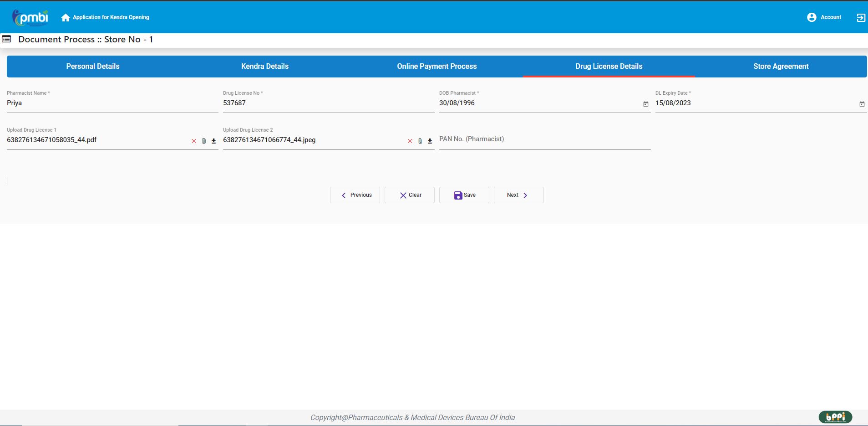868x426 pixels.
Task: Open the Account menu
Action: point(824,17)
